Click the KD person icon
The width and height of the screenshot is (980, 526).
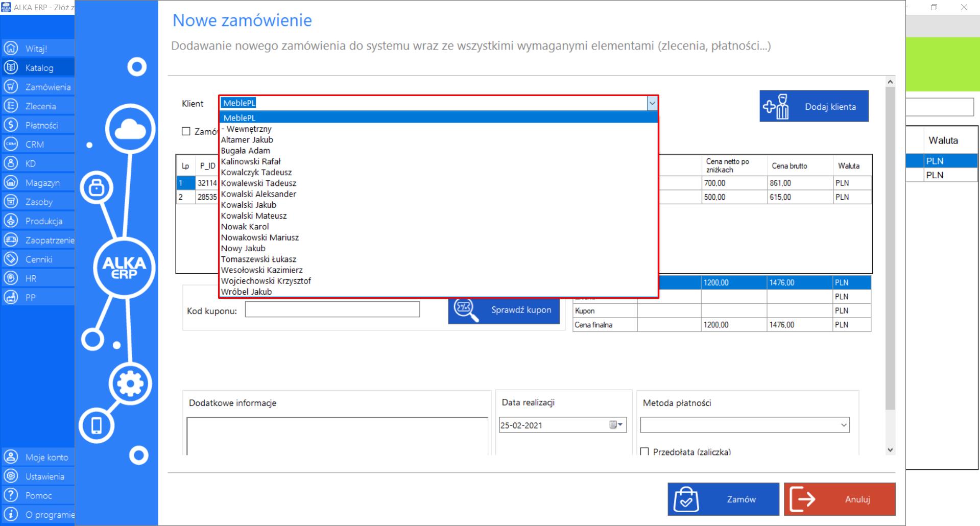(x=11, y=163)
